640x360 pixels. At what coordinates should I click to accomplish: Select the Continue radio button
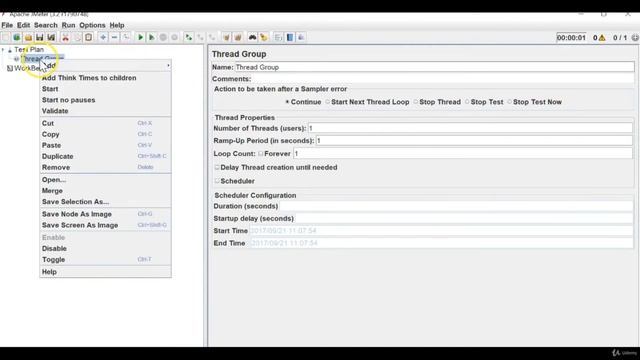pos(287,102)
